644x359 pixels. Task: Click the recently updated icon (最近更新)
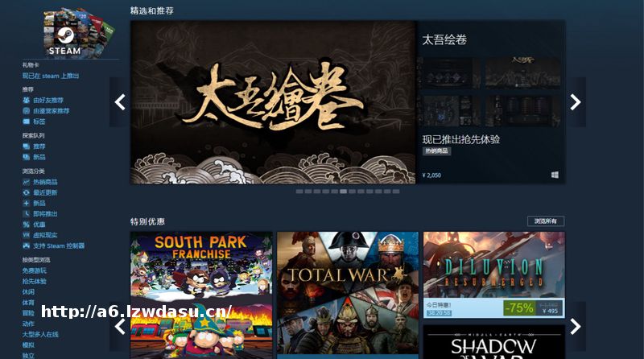point(27,192)
